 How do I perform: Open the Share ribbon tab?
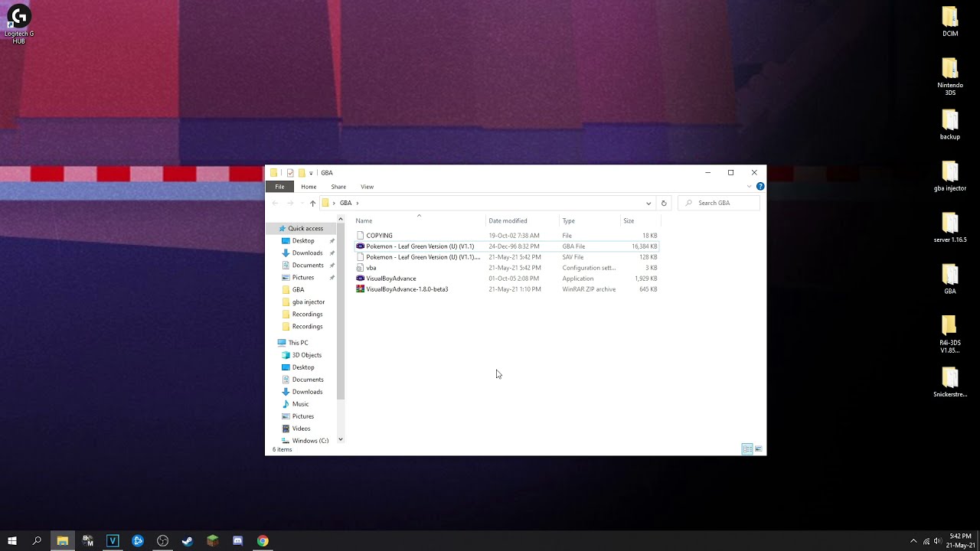pyautogui.click(x=338, y=187)
